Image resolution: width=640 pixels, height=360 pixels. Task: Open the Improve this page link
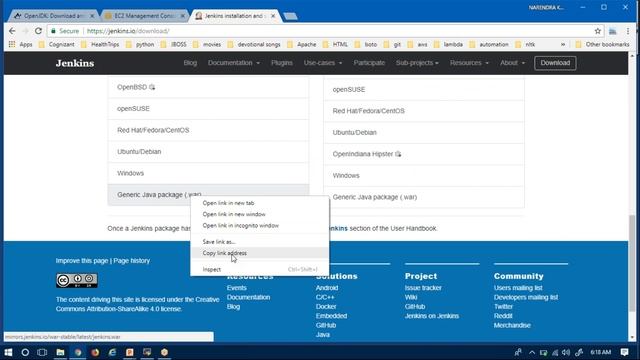pos(82,260)
